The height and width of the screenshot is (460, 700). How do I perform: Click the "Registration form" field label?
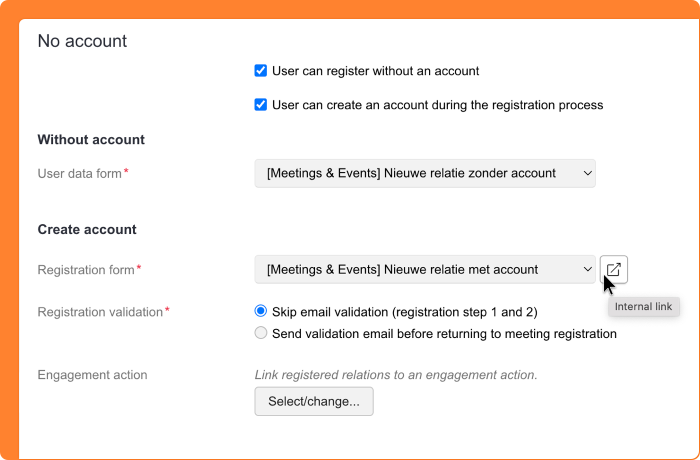86,269
